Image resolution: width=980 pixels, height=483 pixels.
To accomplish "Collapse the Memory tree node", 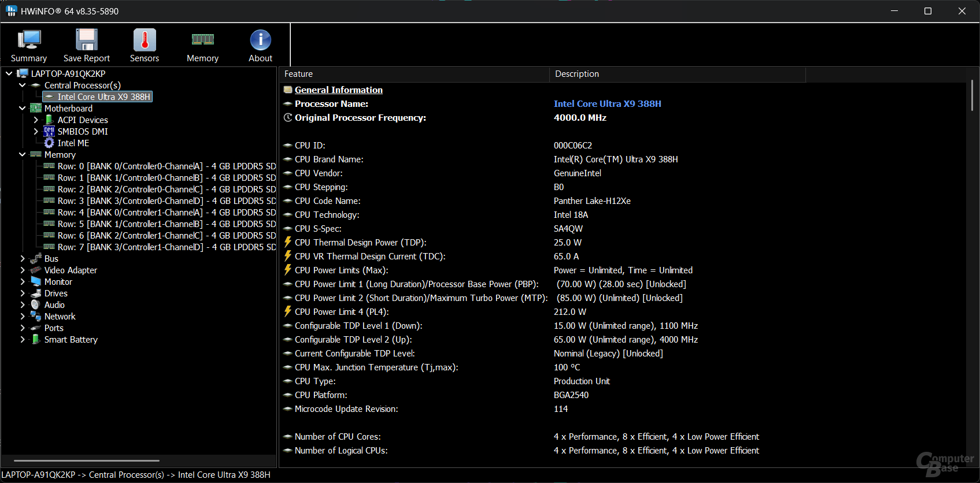I will (x=23, y=155).
